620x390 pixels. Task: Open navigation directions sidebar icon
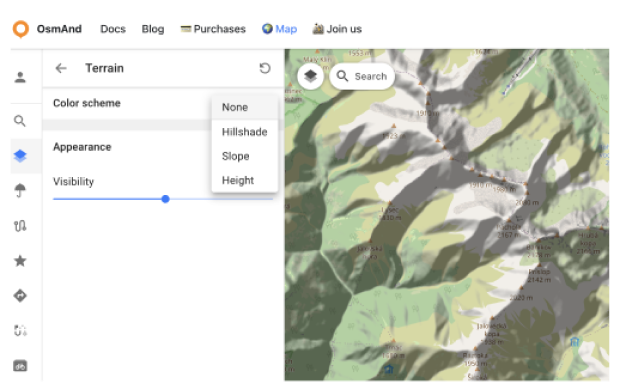tap(20, 295)
